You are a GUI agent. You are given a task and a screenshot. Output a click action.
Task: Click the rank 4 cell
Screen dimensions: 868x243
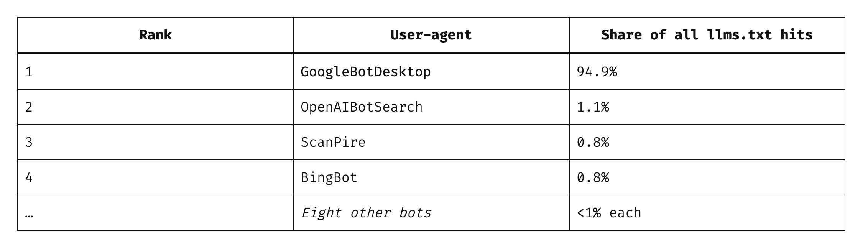point(29,177)
